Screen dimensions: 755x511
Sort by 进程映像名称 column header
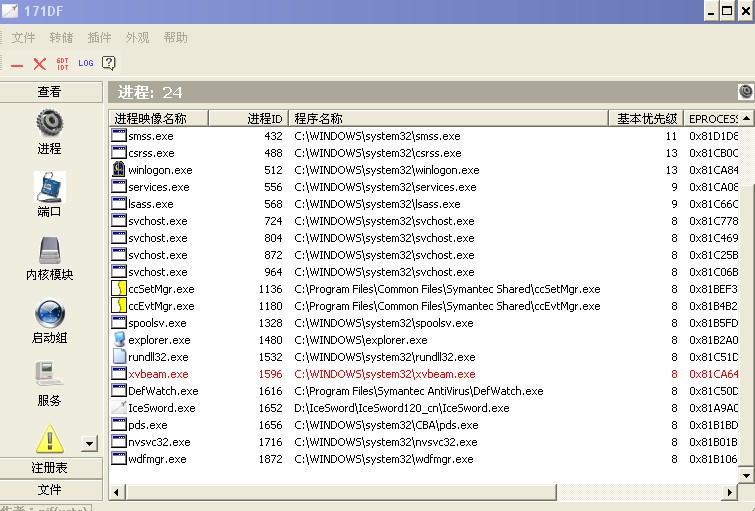[x=159, y=118]
